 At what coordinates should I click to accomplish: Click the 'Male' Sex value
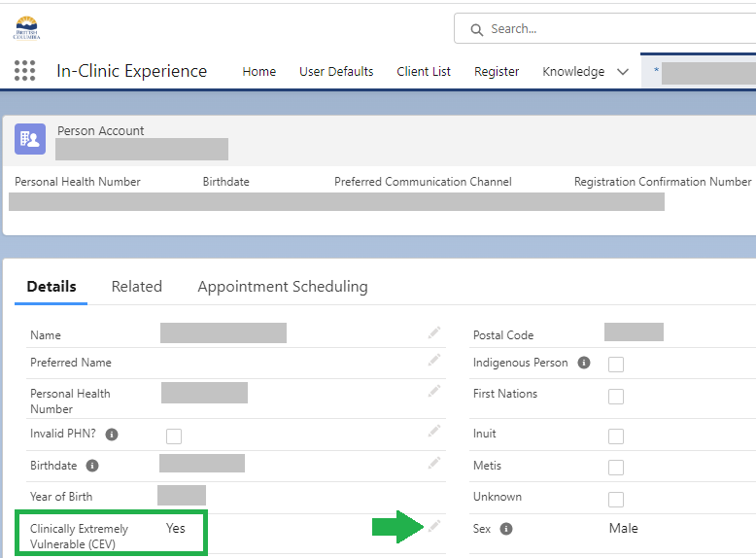[x=624, y=529]
